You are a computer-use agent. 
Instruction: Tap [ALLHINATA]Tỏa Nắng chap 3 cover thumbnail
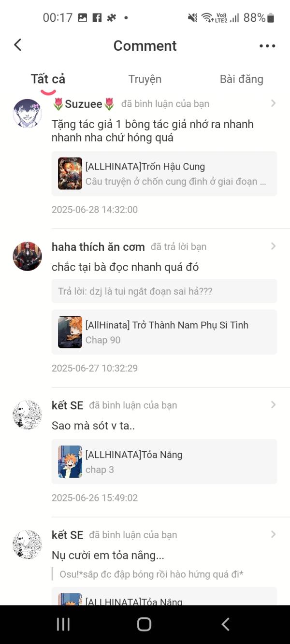pos(70,461)
